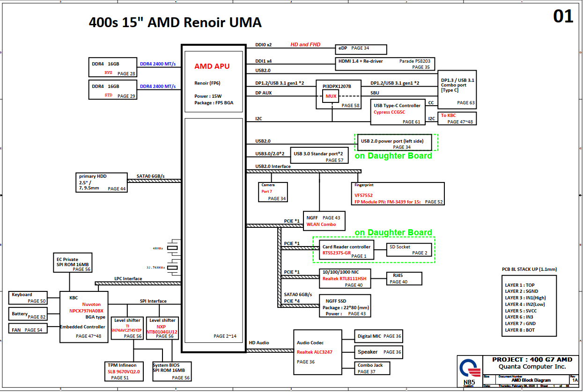583x392 pixels.
Task: Select the red 'VFS7552' fingerprint part
Action: [363, 195]
